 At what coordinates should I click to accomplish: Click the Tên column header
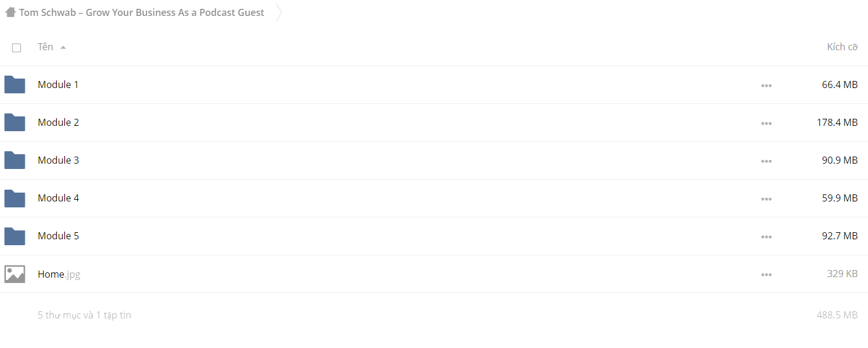tap(45, 47)
